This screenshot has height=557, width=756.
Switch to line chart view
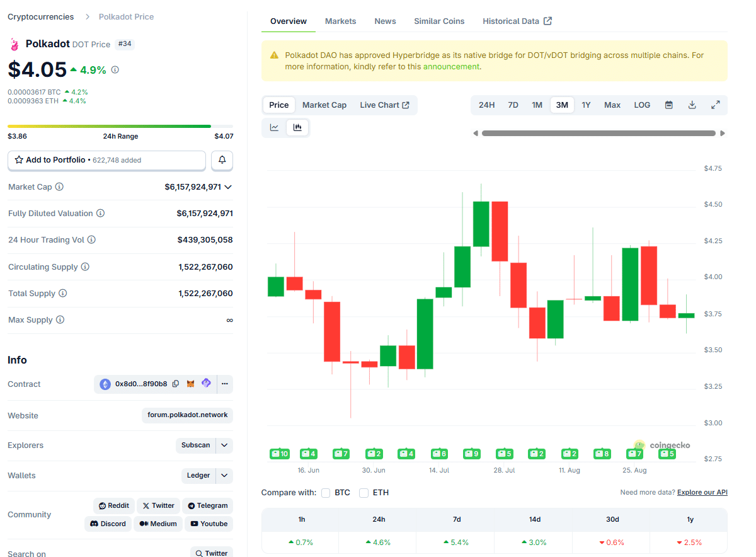(x=275, y=127)
